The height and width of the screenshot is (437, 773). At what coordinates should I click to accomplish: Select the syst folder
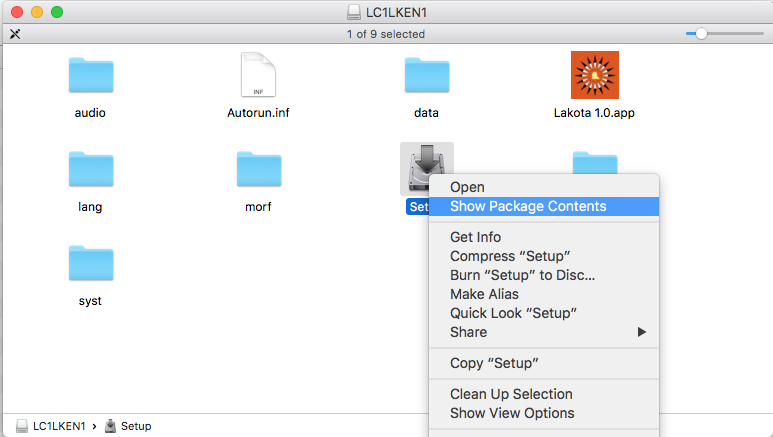pos(91,263)
